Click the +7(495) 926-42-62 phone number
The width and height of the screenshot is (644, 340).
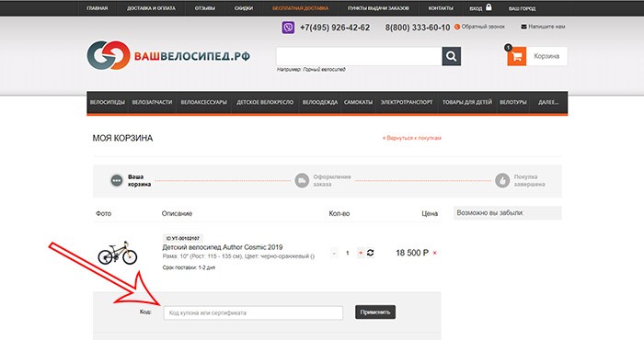click(x=335, y=28)
